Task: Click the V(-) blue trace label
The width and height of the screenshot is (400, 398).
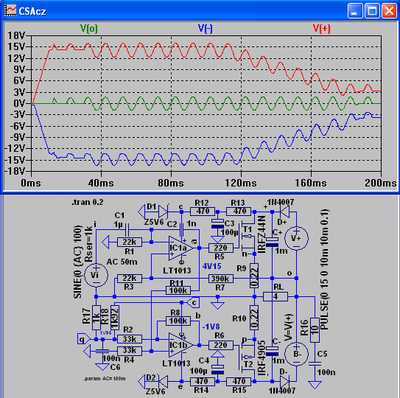Action: [x=205, y=29]
